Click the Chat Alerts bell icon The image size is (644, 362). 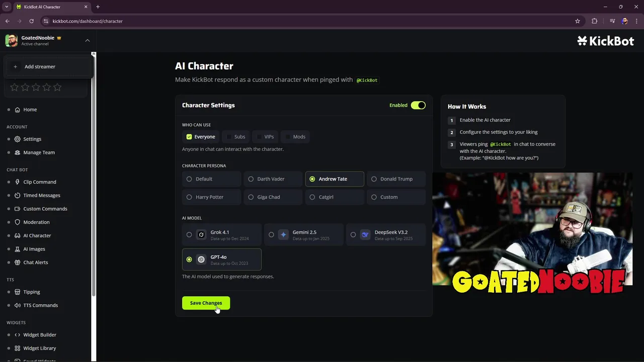(18, 262)
